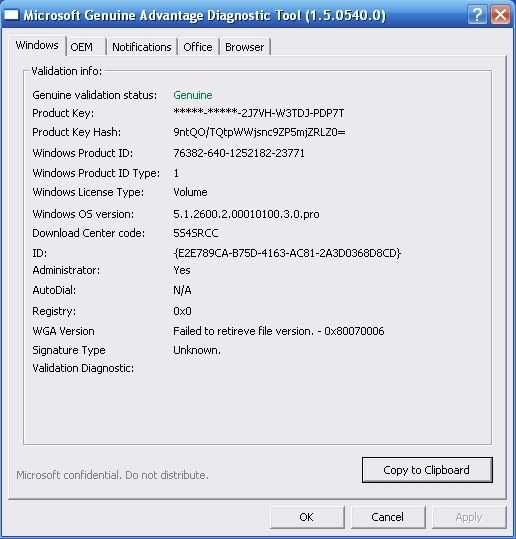Switch to the Office tab
This screenshot has height=539, width=516.
(x=198, y=47)
